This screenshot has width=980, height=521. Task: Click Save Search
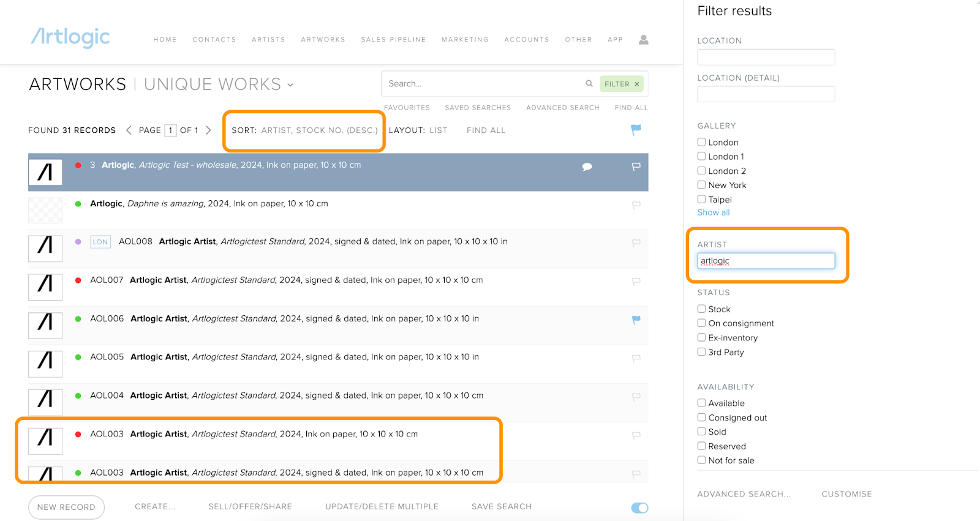coord(502,506)
